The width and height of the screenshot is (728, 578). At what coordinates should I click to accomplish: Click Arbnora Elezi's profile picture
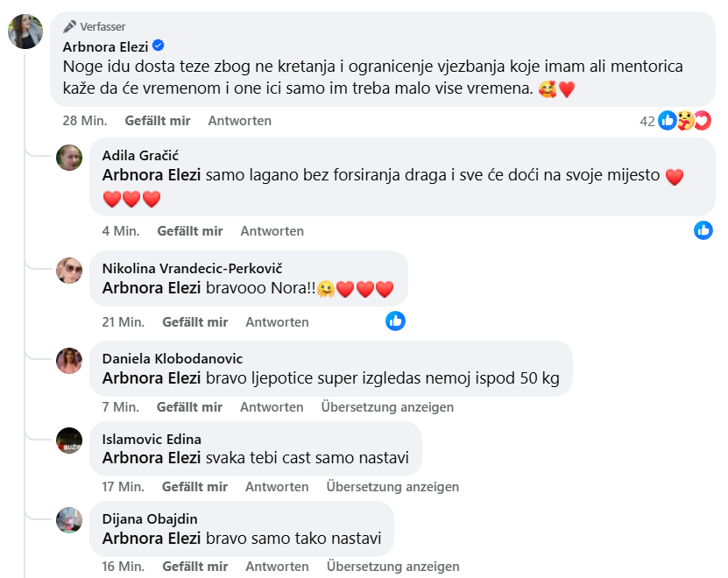click(x=25, y=32)
